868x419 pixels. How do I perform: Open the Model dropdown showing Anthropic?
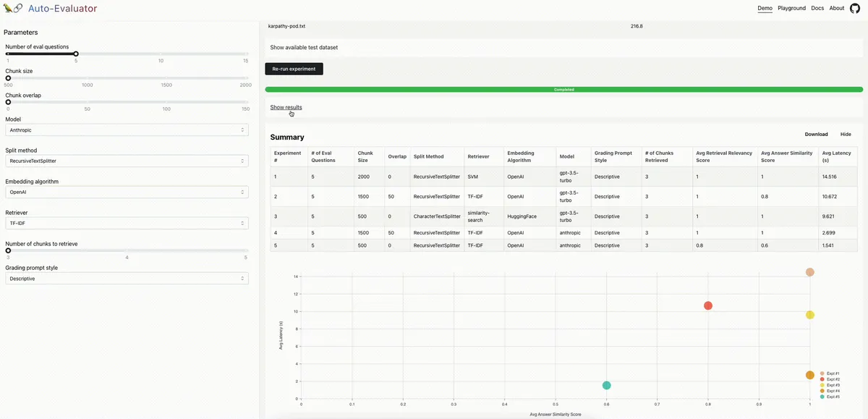click(x=127, y=130)
